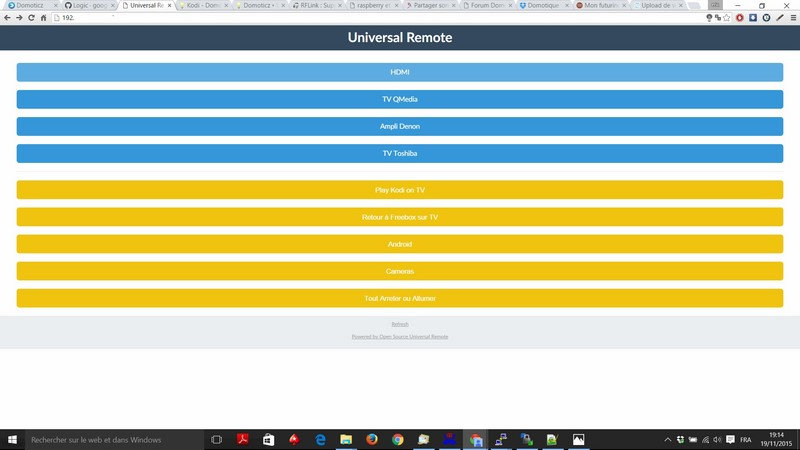Open the Powered by Open Source Universal Remote link
Screen dimensions: 800x450
(x=400, y=337)
